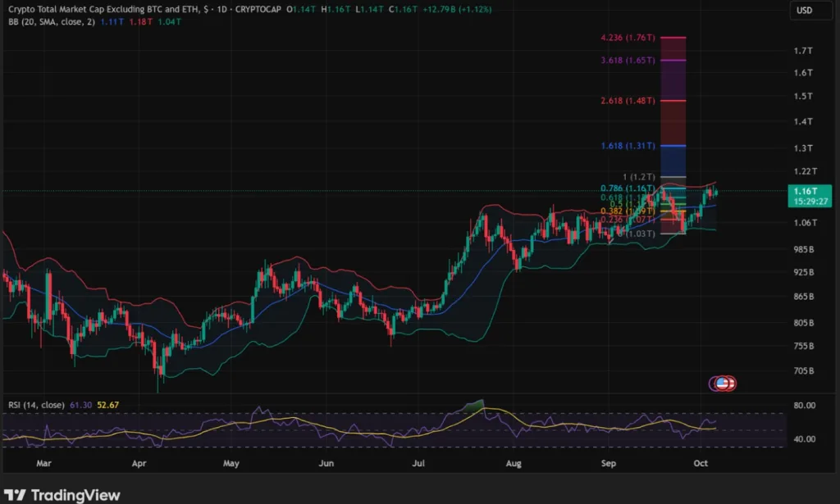840x504 pixels.
Task: Click the 1.7T mark on price scale
Action: 803,51
